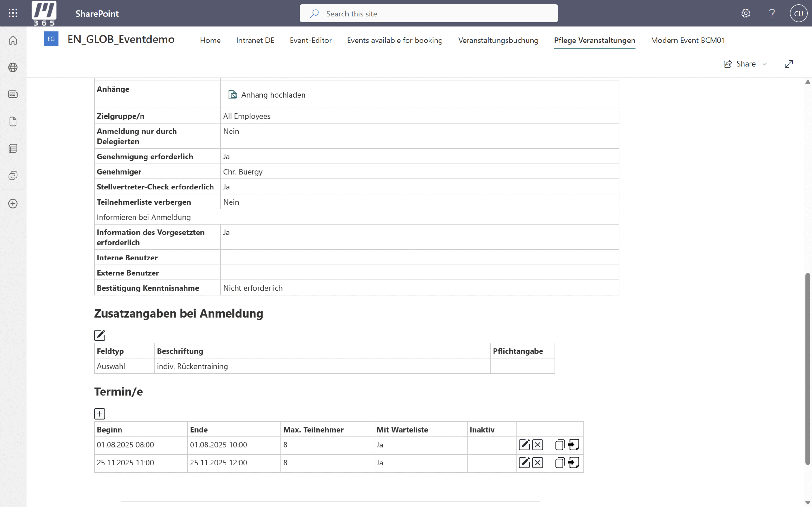The width and height of the screenshot is (812, 507).
Task: Click the globe icon in the left rail
Action: [13, 67]
